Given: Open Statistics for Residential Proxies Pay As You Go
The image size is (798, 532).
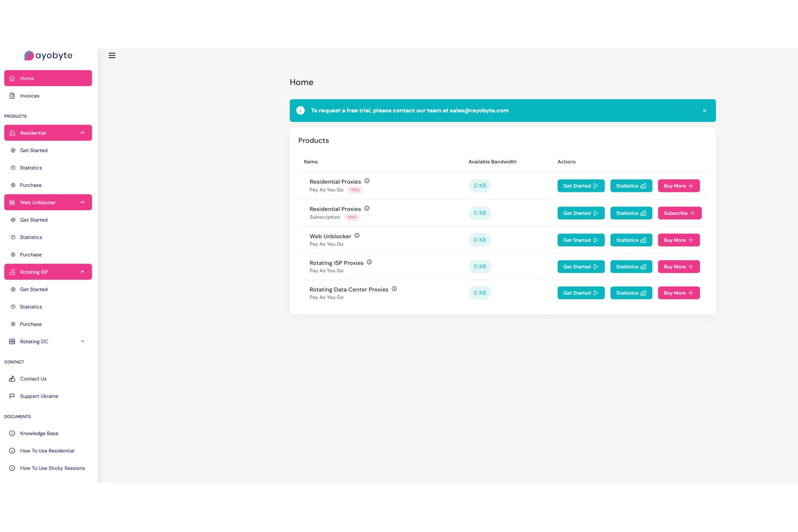Looking at the screenshot, I should pyautogui.click(x=631, y=186).
